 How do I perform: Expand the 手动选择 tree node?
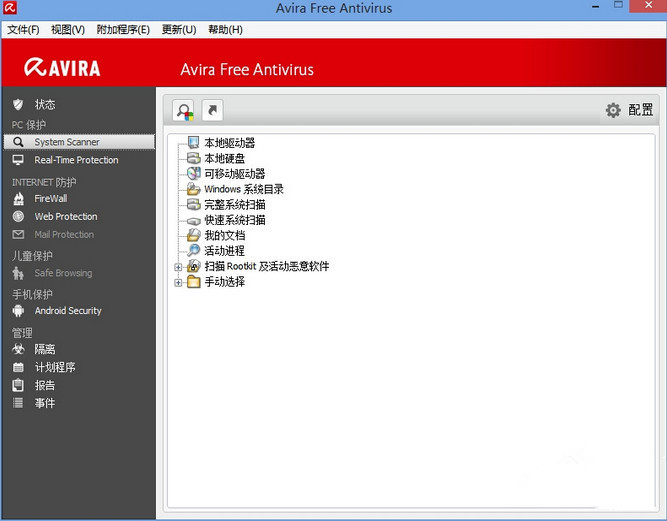click(x=179, y=283)
